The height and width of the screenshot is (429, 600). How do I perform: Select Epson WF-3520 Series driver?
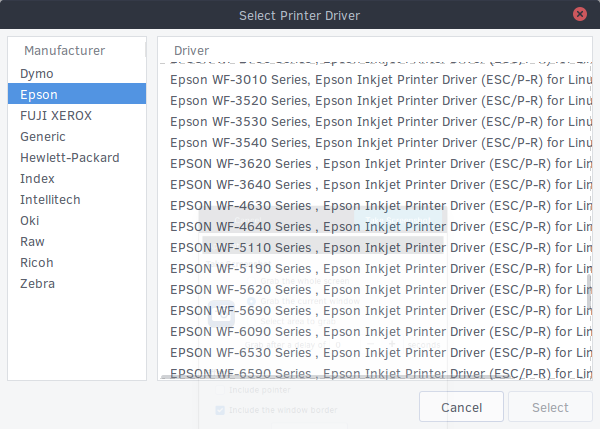tap(375, 101)
